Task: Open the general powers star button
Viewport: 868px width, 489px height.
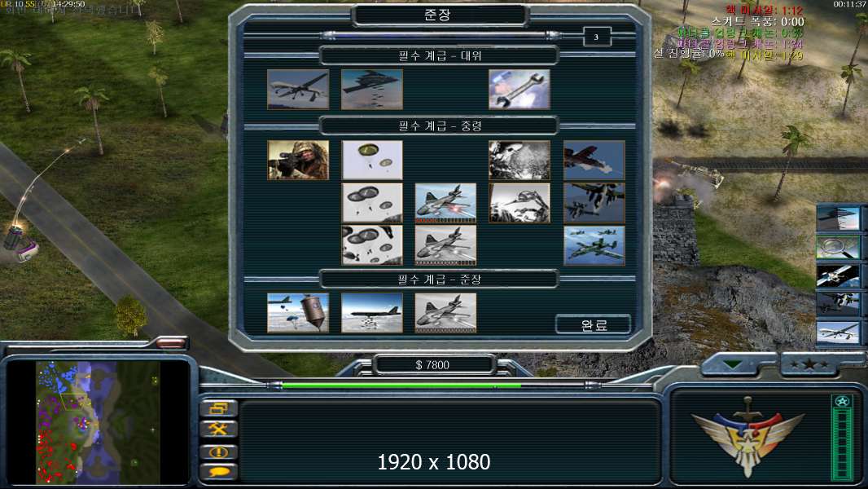Action: (809, 364)
